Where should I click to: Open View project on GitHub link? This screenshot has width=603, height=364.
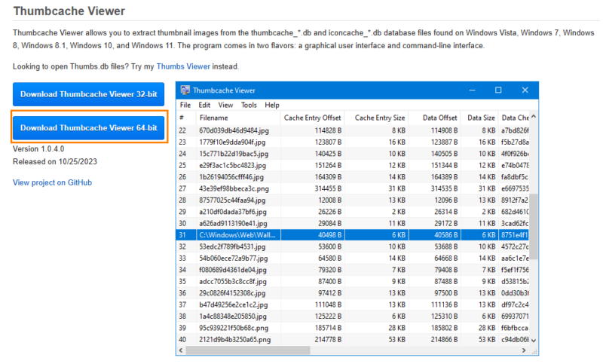pyautogui.click(x=52, y=182)
